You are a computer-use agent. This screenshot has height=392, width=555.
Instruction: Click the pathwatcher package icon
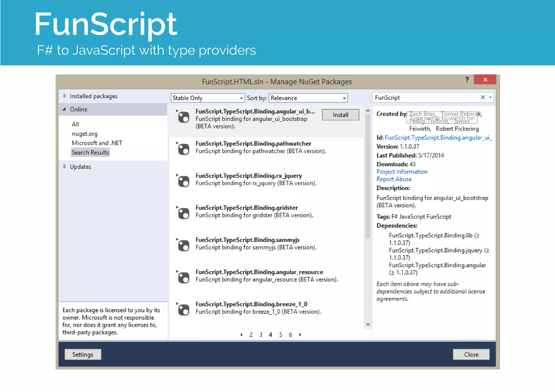[x=183, y=149]
